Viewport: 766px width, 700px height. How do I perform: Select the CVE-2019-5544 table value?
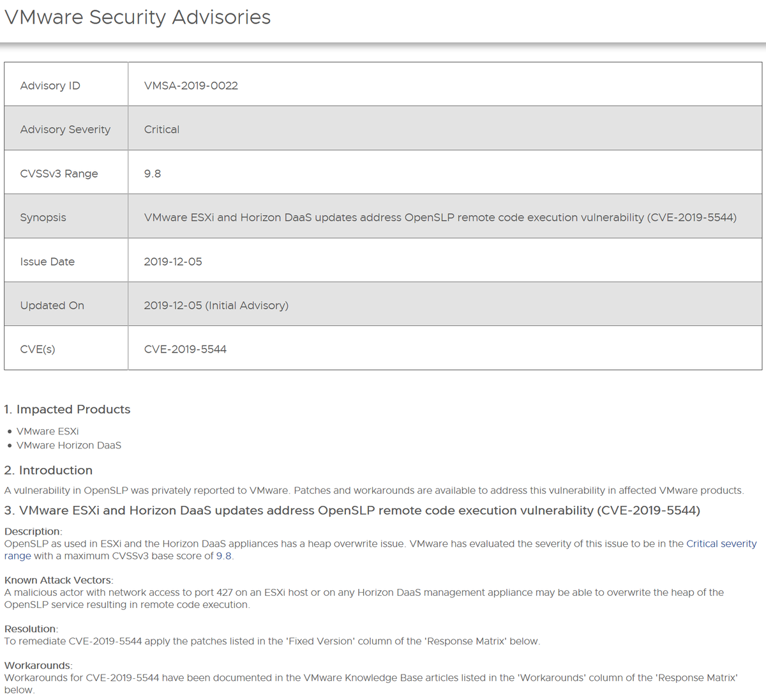pos(185,349)
